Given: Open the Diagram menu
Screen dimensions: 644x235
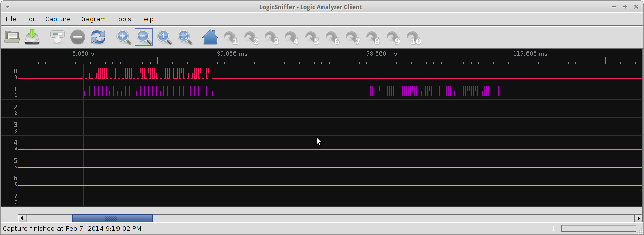Looking at the screenshot, I should pos(92,19).
